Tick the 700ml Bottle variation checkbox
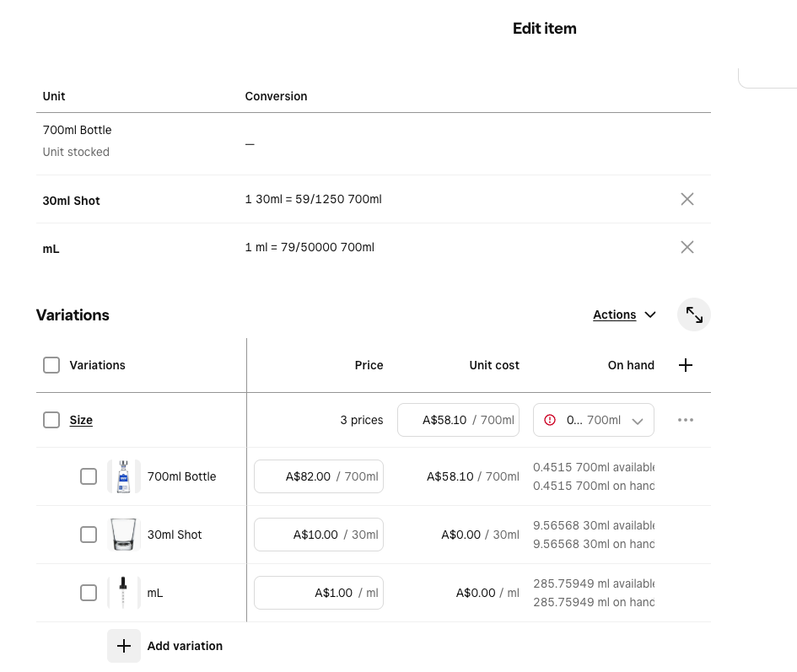The image size is (797, 672). pos(89,476)
